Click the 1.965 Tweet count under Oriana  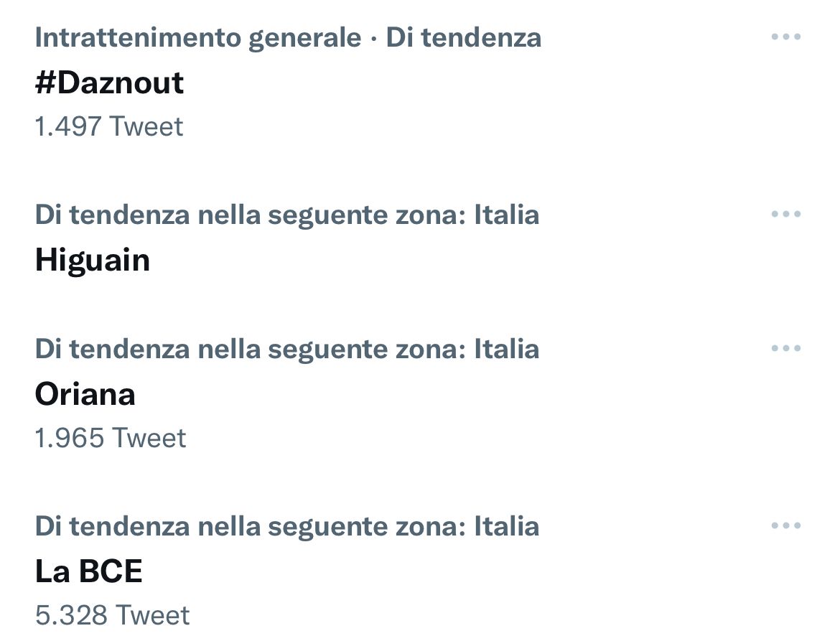point(110,438)
